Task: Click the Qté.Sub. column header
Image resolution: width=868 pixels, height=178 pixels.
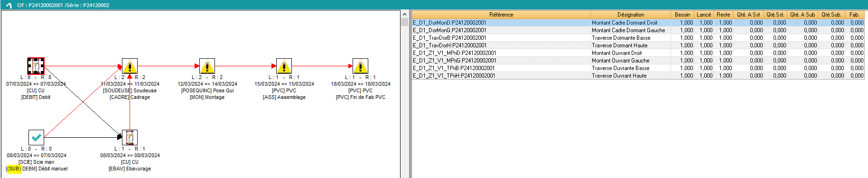Action: pyautogui.click(x=831, y=15)
